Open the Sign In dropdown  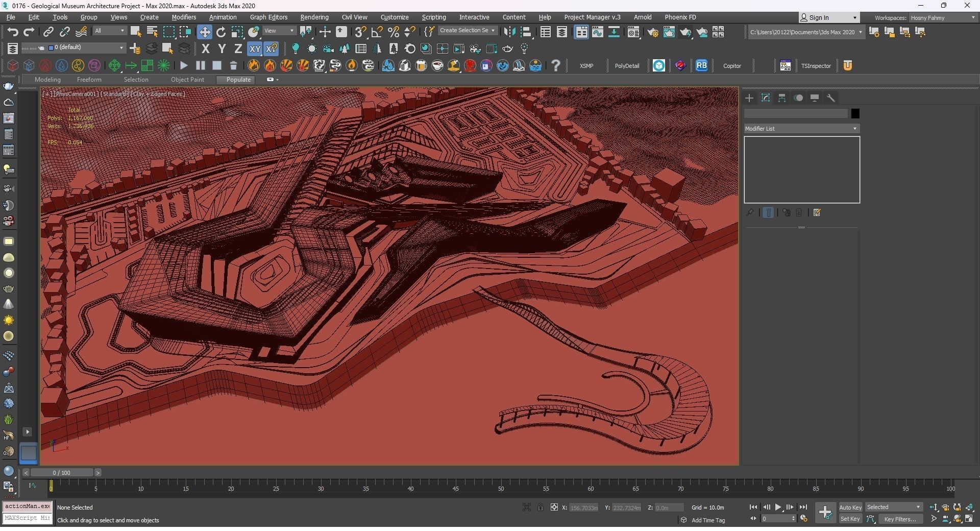(829, 17)
